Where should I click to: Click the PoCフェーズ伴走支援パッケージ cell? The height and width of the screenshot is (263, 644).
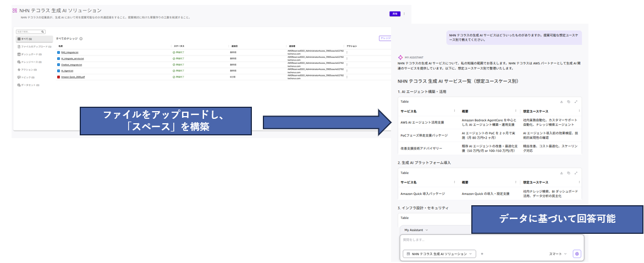point(424,135)
